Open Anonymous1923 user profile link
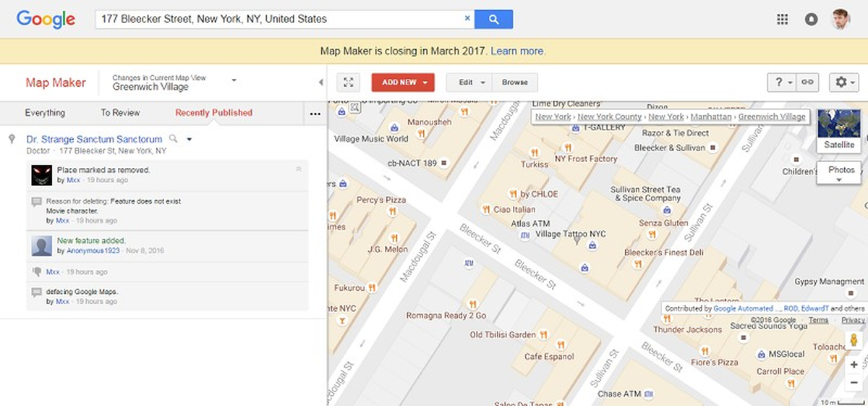Image resolution: width=868 pixels, height=406 pixels. tap(95, 250)
